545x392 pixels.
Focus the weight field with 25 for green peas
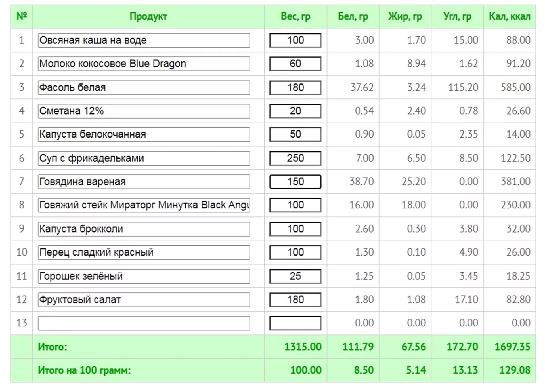295,276
